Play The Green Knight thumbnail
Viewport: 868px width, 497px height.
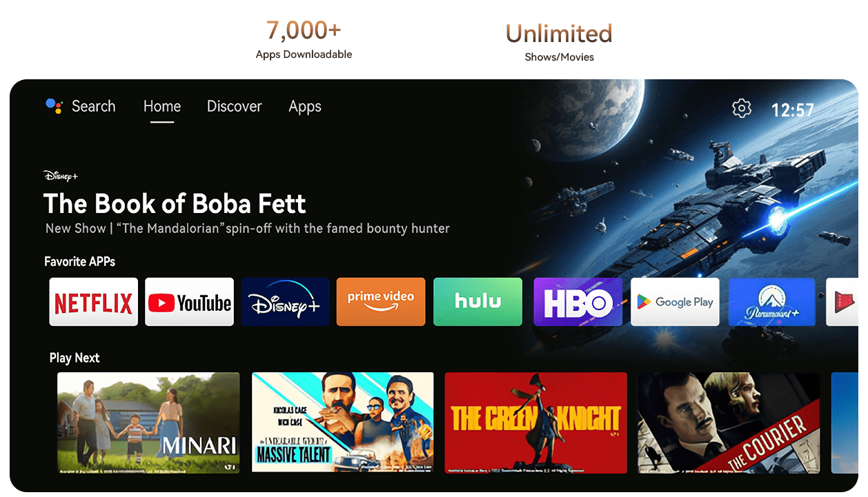pos(536,423)
